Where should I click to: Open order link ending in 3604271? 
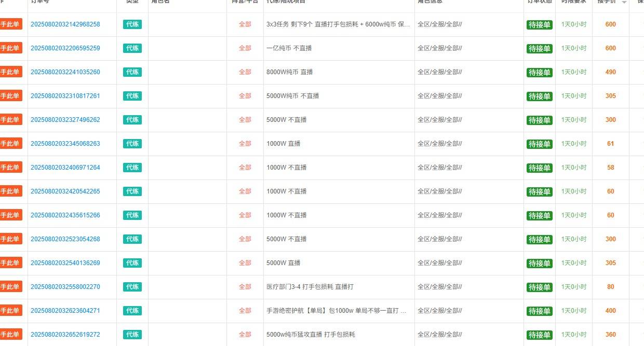[x=65, y=311]
